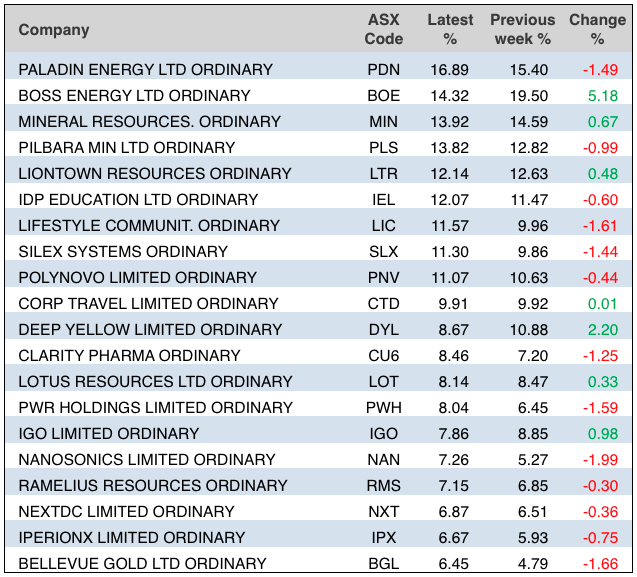637x577 pixels.
Task: Sort by the ASX Code column header
Action: point(384,30)
